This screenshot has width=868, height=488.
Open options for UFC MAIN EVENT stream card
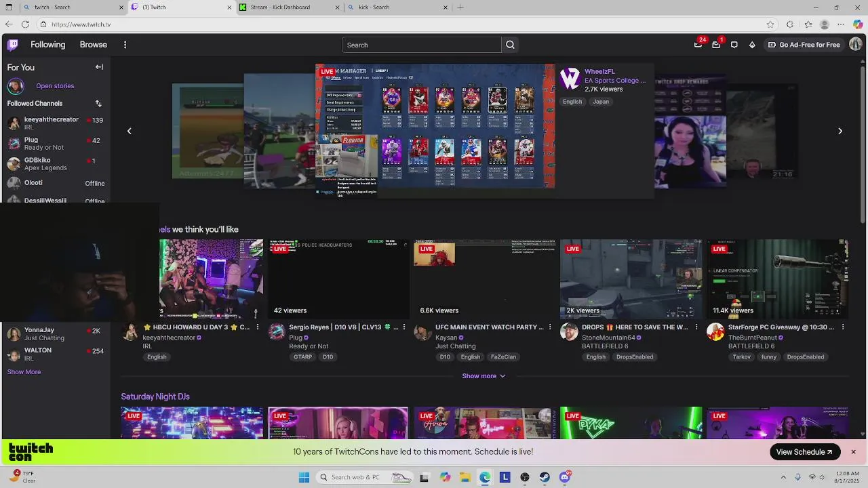click(550, 327)
